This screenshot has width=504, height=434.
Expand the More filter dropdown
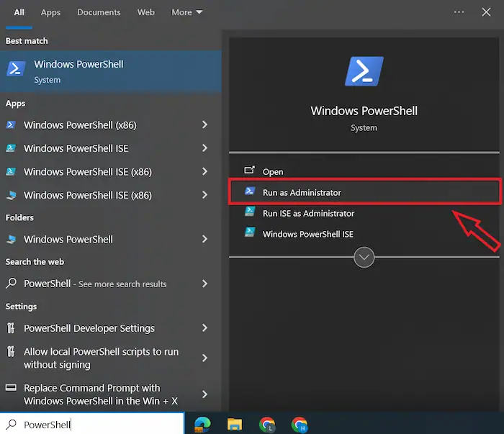(x=187, y=12)
